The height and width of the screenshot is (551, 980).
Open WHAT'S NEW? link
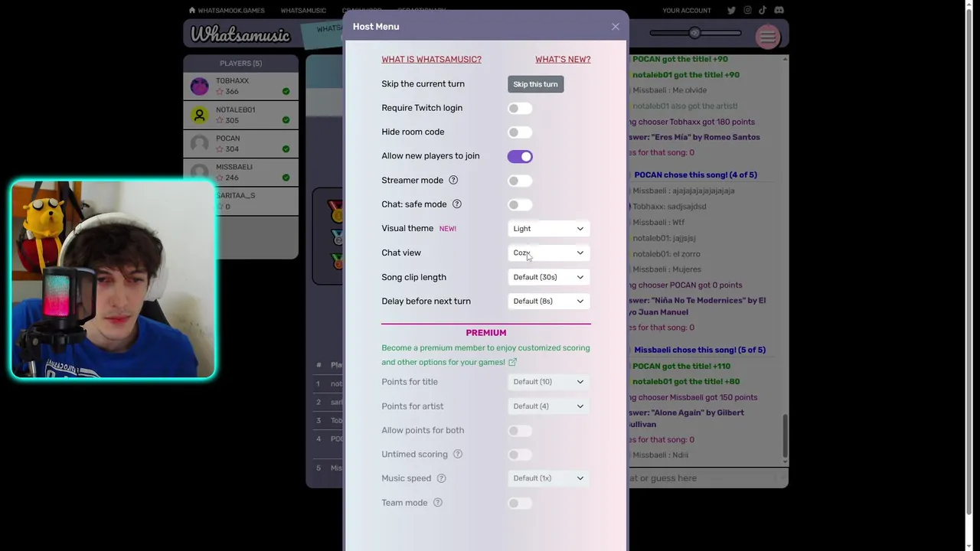[563, 60]
